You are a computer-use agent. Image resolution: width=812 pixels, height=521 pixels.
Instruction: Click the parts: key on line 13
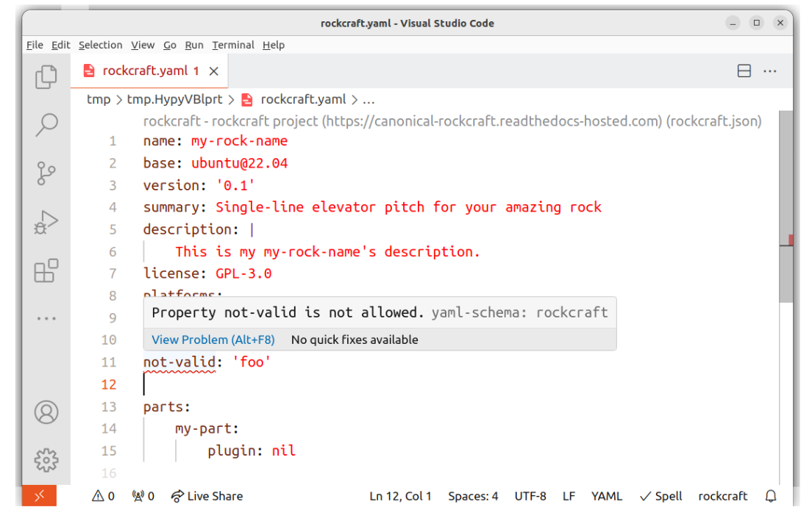tap(167, 407)
